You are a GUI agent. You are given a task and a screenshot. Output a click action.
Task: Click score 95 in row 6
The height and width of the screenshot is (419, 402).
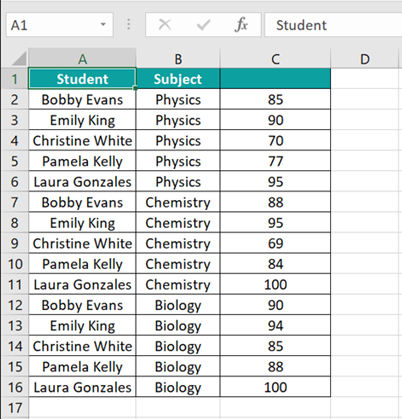(x=275, y=182)
